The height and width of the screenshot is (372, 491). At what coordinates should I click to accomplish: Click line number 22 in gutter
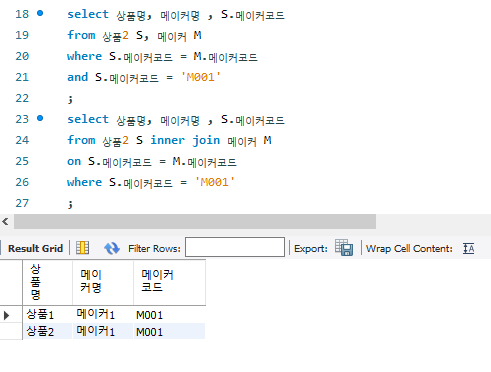22,98
